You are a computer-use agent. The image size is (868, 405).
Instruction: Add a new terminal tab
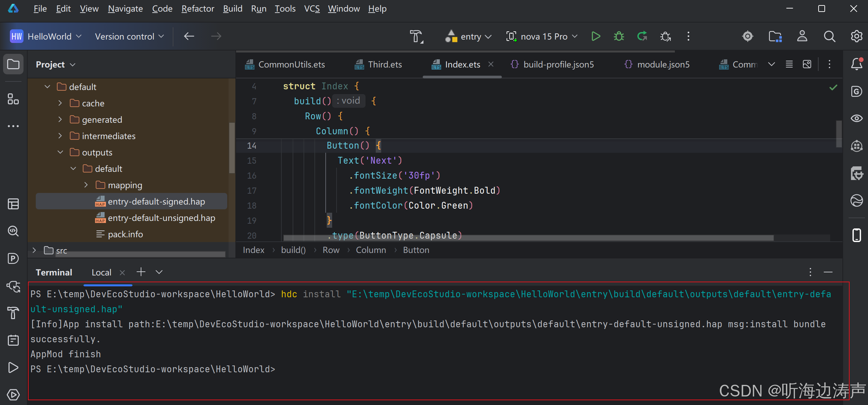pyautogui.click(x=141, y=272)
